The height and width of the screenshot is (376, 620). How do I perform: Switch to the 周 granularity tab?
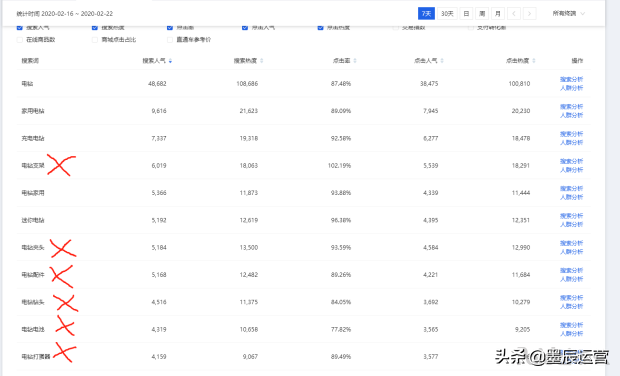click(482, 14)
